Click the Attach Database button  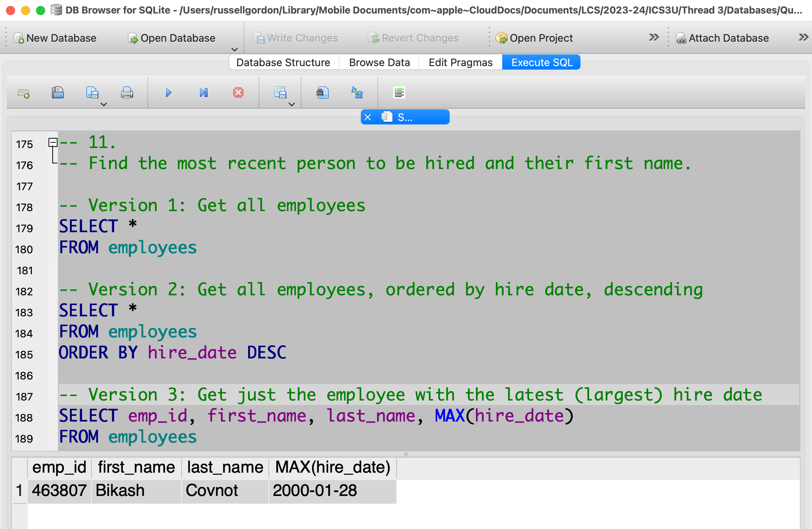722,38
